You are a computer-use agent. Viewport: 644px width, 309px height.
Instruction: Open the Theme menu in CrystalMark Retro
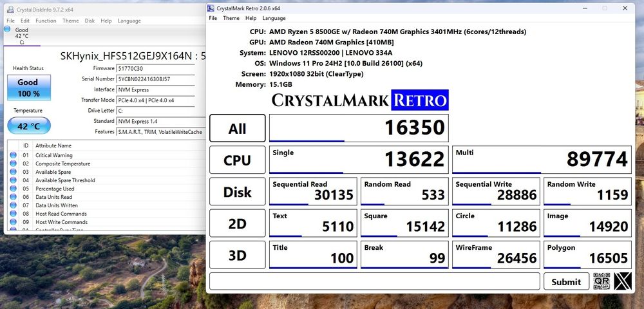(x=231, y=18)
